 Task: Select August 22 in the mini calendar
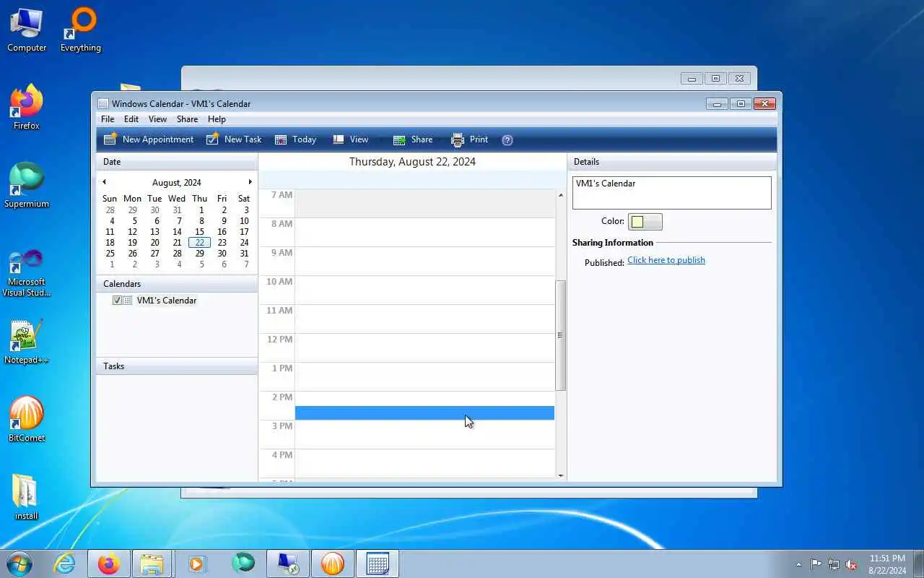200,243
